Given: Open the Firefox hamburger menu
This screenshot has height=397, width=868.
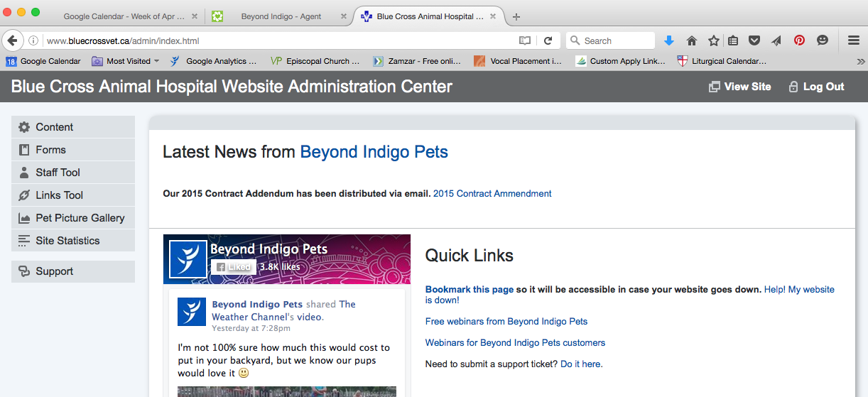Looking at the screenshot, I should point(854,41).
